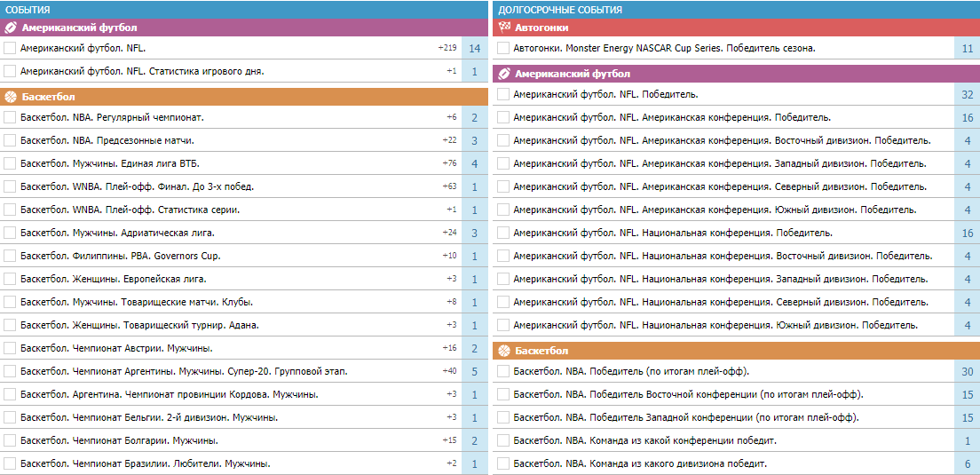The height and width of the screenshot is (475, 980).
Task: Select Чемпионат Бразилии. Любители. row
Action: point(244,464)
